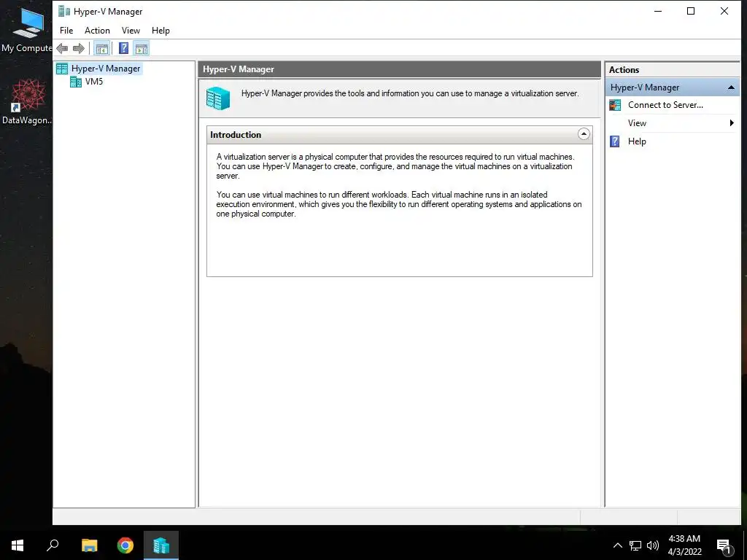This screenshot has width=747, height=560.
Task: Collapse the Introduction section
Action: (x=584, y=134)
